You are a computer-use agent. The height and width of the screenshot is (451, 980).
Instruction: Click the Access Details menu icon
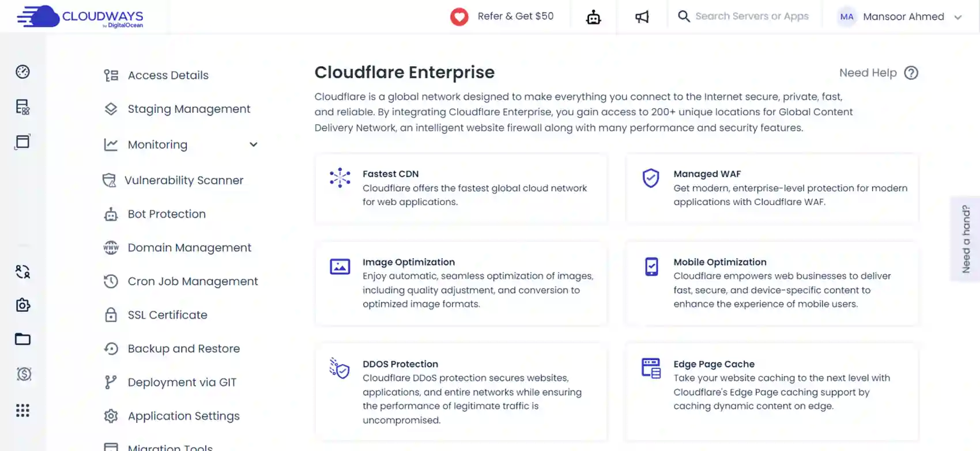pos(111,75)
